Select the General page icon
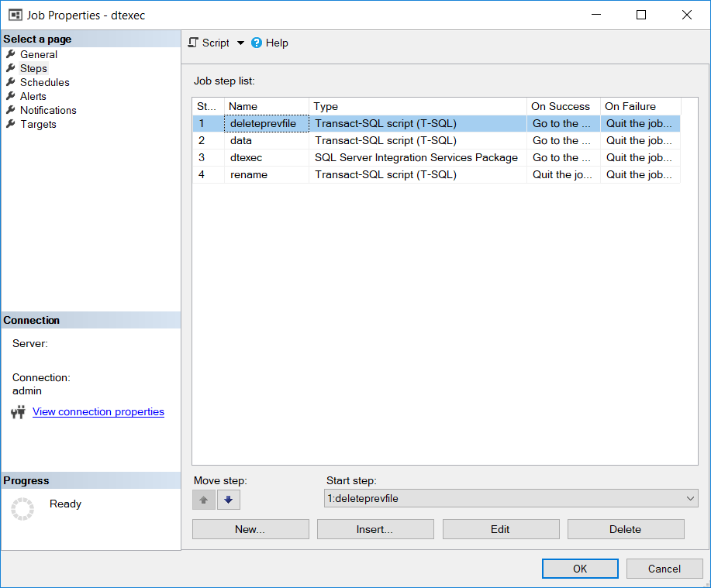711x588 pixels. [x=11, y=54]
